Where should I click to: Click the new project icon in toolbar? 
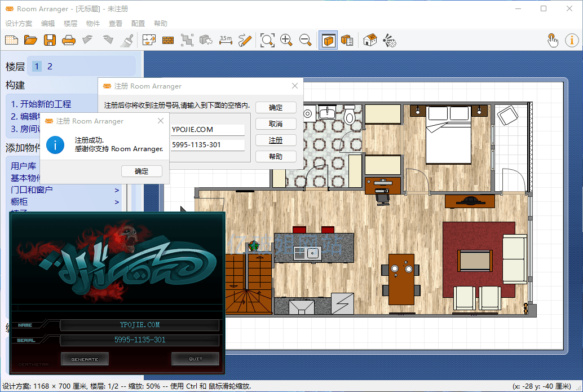click(12, 40)
